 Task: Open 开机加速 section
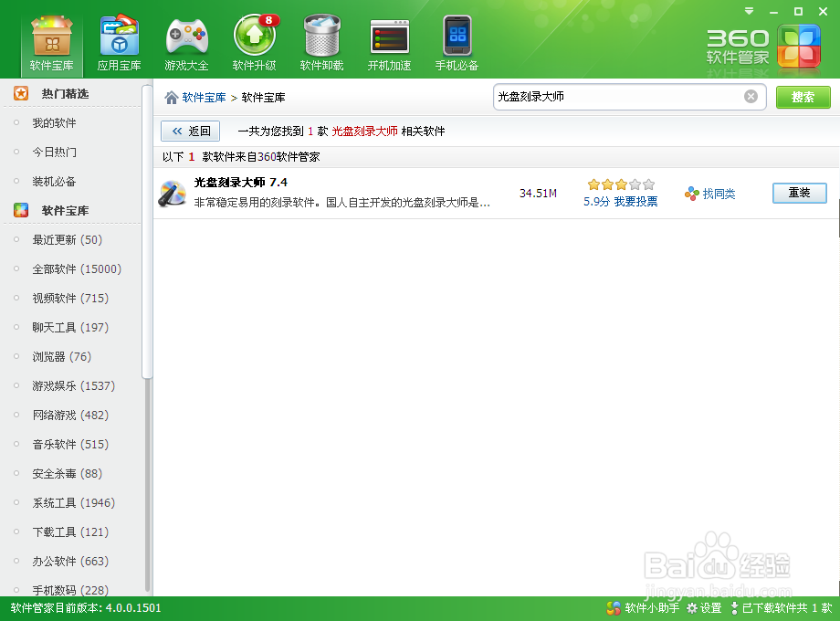click(x=390, y=45)
